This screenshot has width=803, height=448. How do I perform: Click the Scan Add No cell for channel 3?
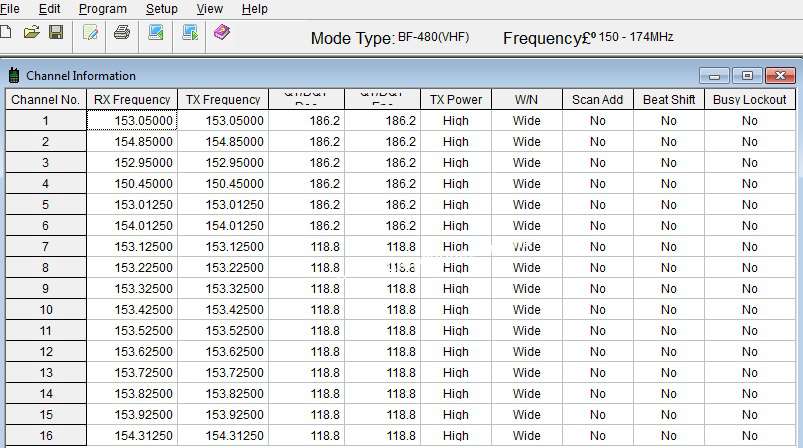(598, 162)
